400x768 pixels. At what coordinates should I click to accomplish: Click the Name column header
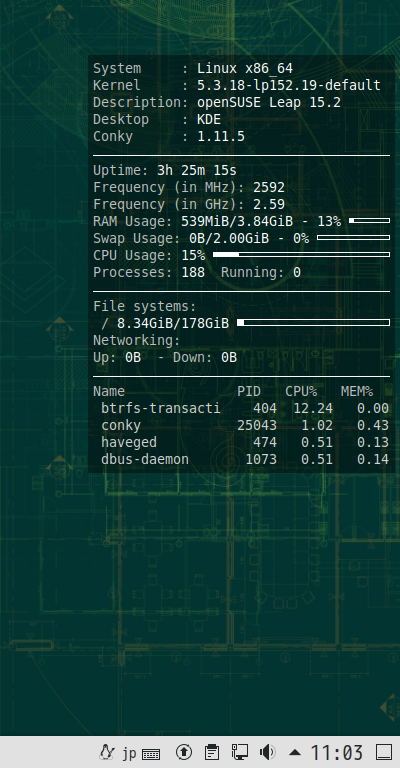[x=109, y=392]
